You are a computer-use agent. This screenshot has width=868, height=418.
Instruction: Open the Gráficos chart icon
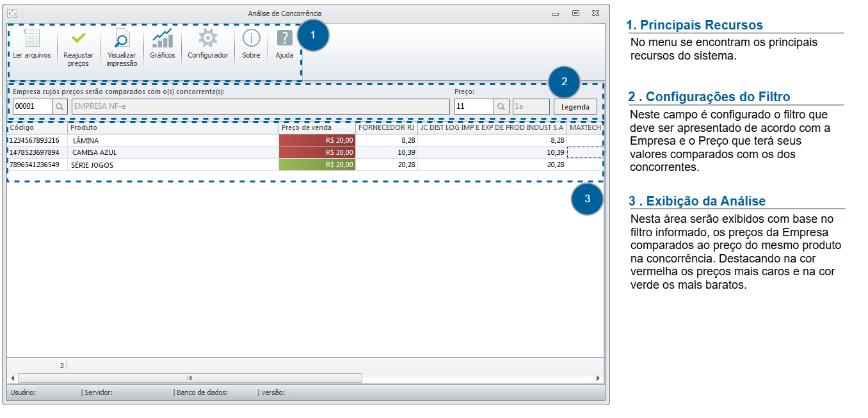pyautogui.click(x=162, y=38)
